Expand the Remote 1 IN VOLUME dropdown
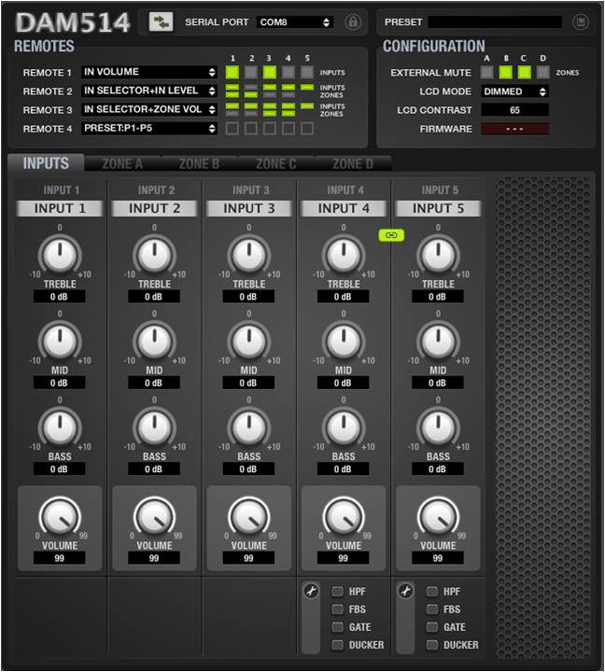This screenshot has height=672, width=605. [150, 72]
